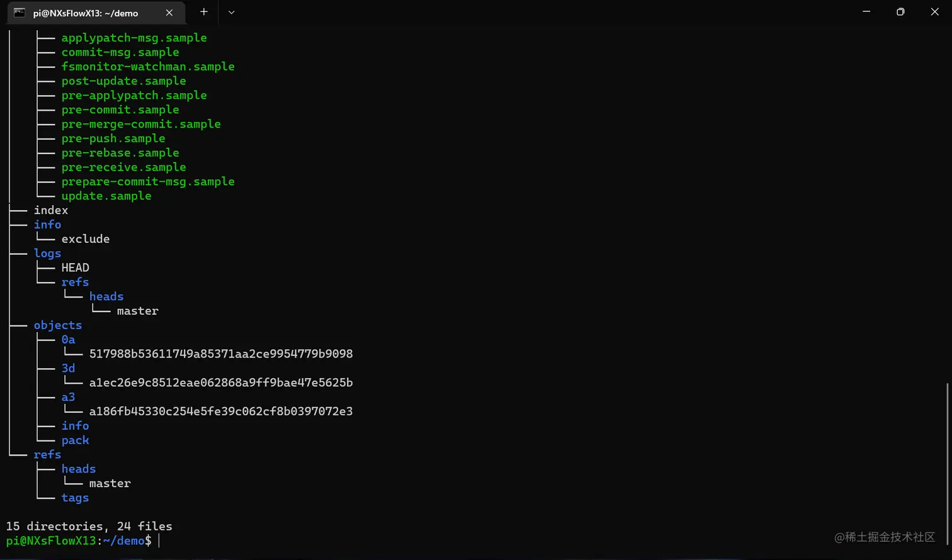Click the exclude file entry

86,239
